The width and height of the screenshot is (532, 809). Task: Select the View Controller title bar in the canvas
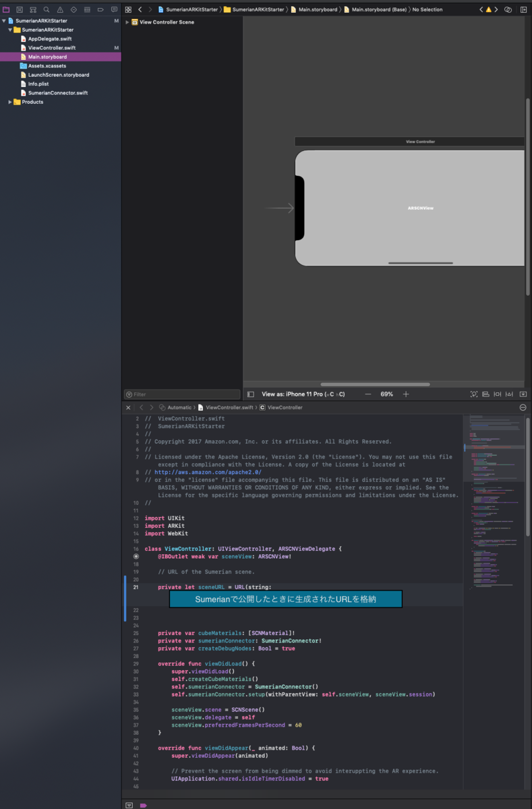(409, 142)
